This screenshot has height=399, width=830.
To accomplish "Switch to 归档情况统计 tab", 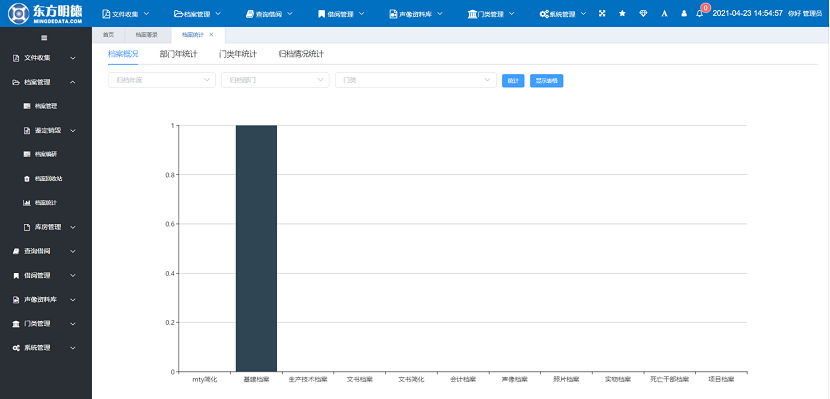I will [x=301, y=54].
